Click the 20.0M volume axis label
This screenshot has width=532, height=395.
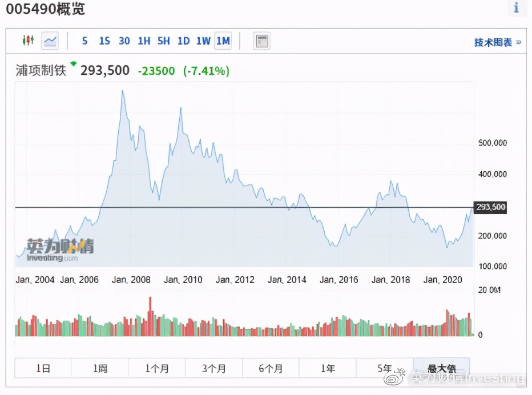489,290
